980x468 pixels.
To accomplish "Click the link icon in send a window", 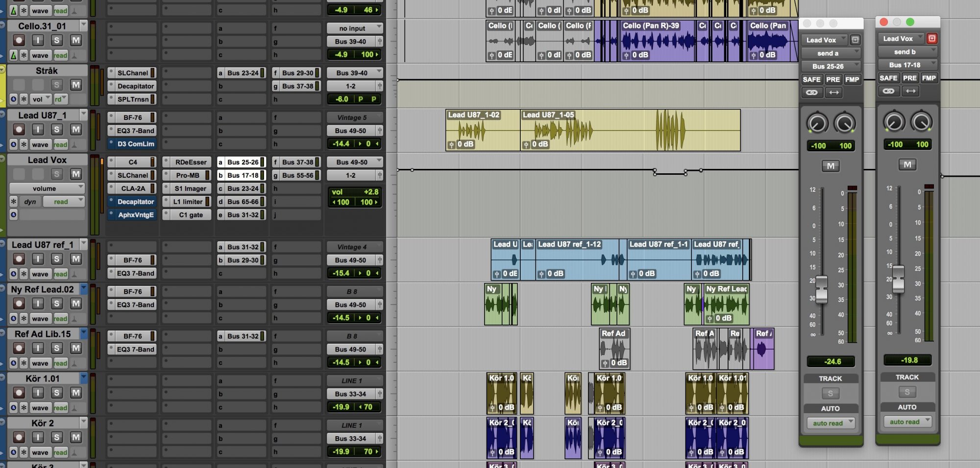I will [x=811, y=93].
